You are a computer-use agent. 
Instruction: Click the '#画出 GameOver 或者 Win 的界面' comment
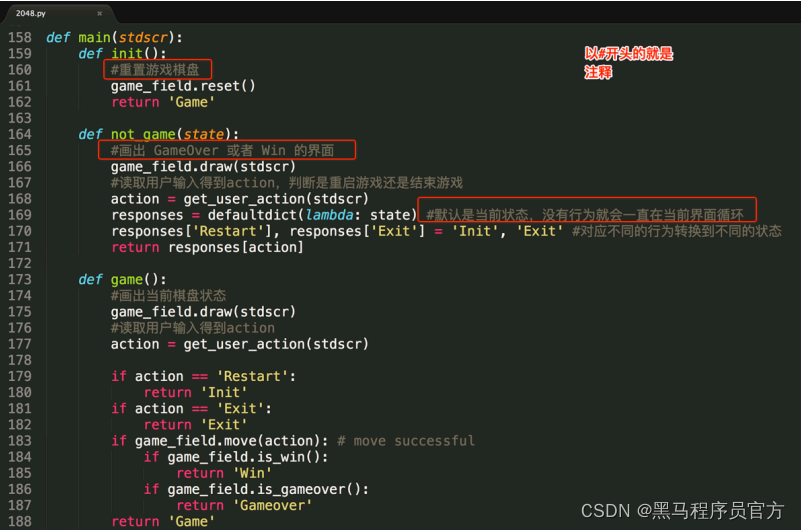[x=222, y=151]
